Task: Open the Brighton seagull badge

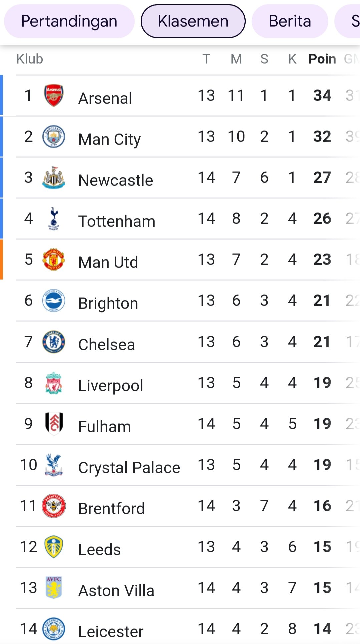Action: 54,301
